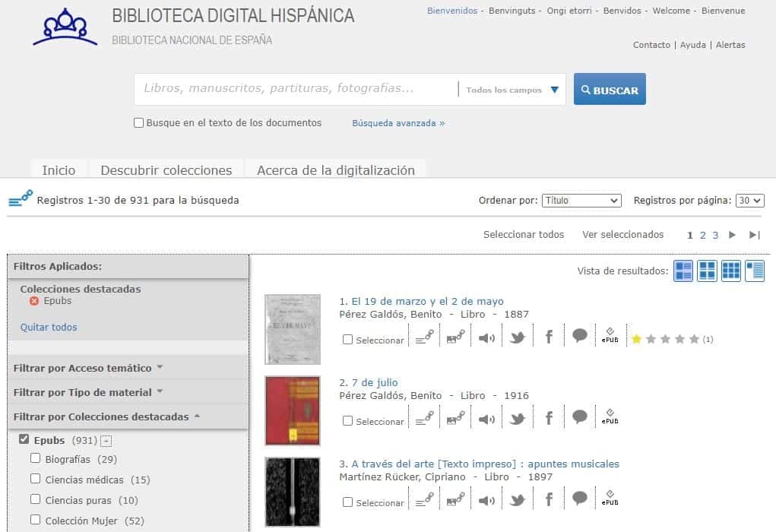Share 7 de julio on Facebook
The image size is (776, 532).
coord(548,419)
